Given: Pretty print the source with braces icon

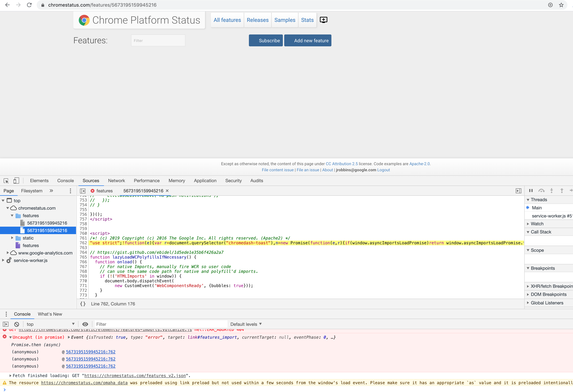Looking at the screenshot, I should tap(83, 304).
